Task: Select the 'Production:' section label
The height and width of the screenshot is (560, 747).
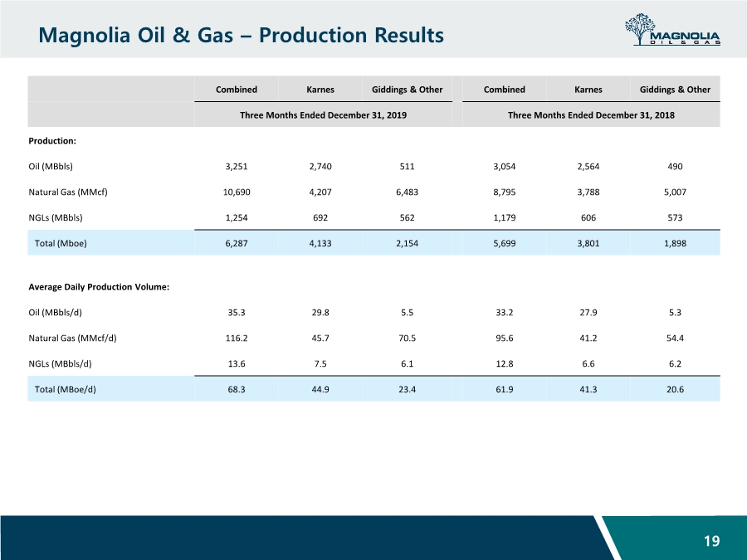Action: (x=52, y=141)
